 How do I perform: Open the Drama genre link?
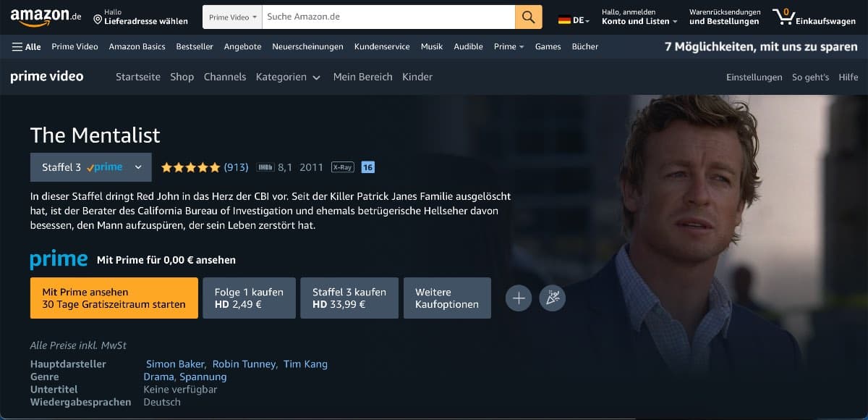coord(159,377)
